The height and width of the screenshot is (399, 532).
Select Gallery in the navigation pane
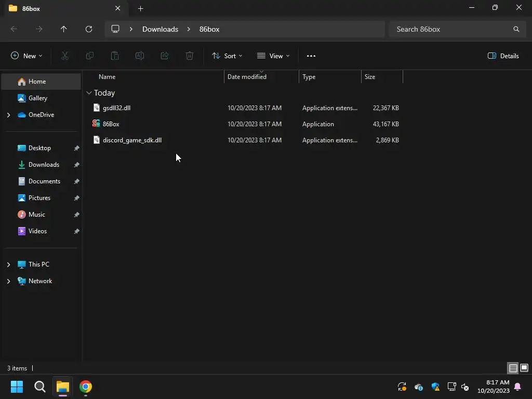41,98
